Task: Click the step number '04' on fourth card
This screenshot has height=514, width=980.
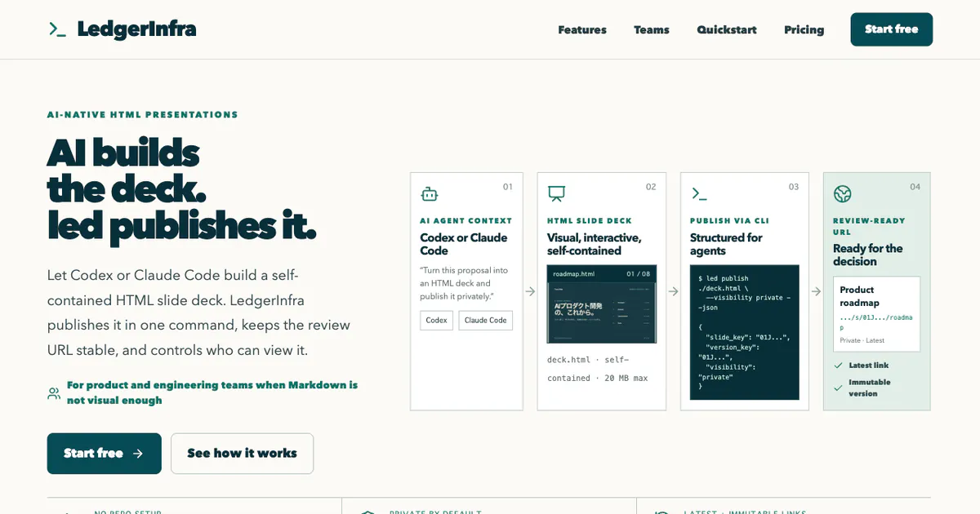Action: pos(915,187)
